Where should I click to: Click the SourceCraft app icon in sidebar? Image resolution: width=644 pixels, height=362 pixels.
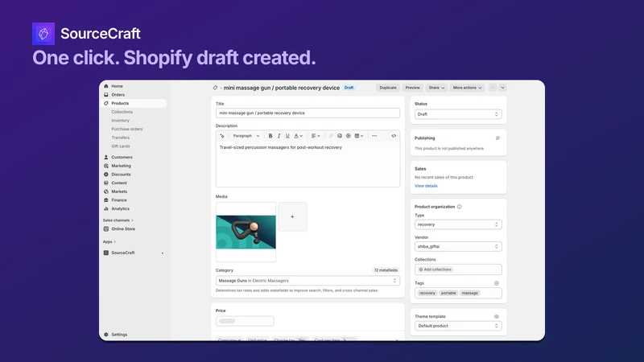pyautogui.click(x=106, y=253)
